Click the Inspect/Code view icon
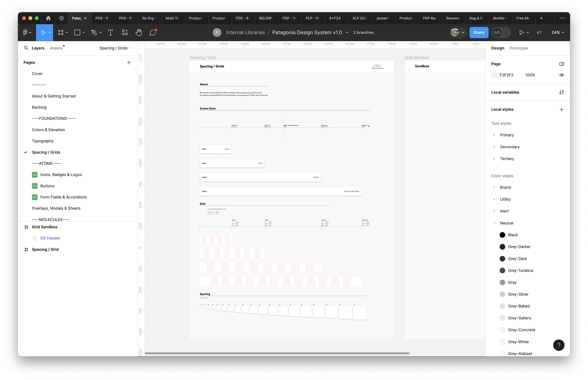This screenshot has width=588, height=380. click(x=497, y=32)
